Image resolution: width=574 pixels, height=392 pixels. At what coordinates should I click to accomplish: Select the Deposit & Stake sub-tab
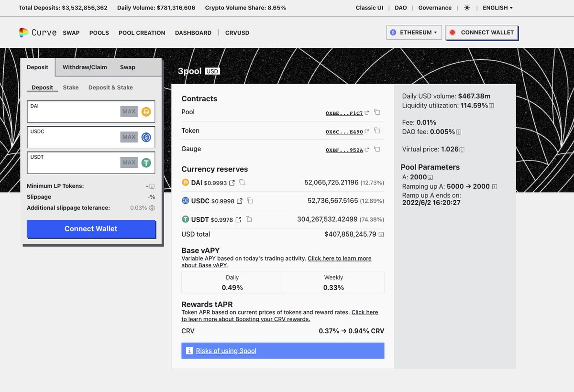pos(110,87)
